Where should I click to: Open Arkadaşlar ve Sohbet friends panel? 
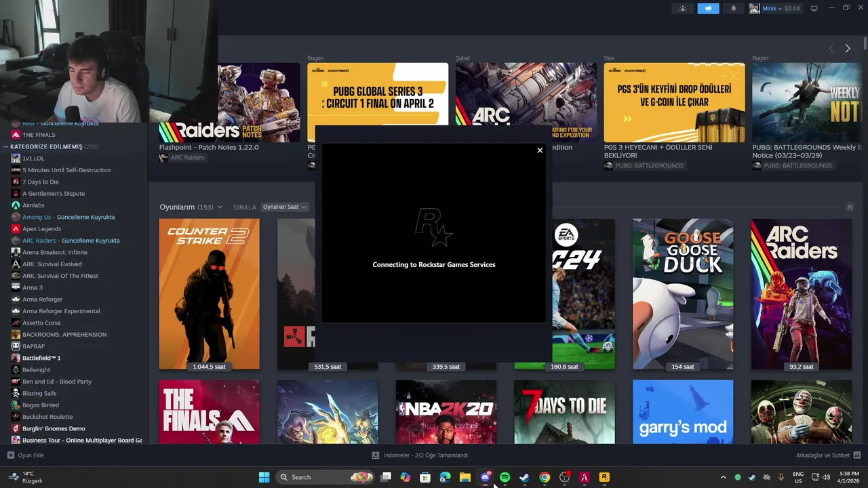click(828, 455)
